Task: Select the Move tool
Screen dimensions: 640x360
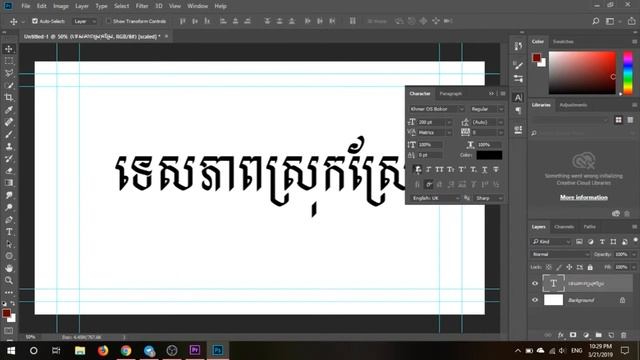Action: point(9,49)
